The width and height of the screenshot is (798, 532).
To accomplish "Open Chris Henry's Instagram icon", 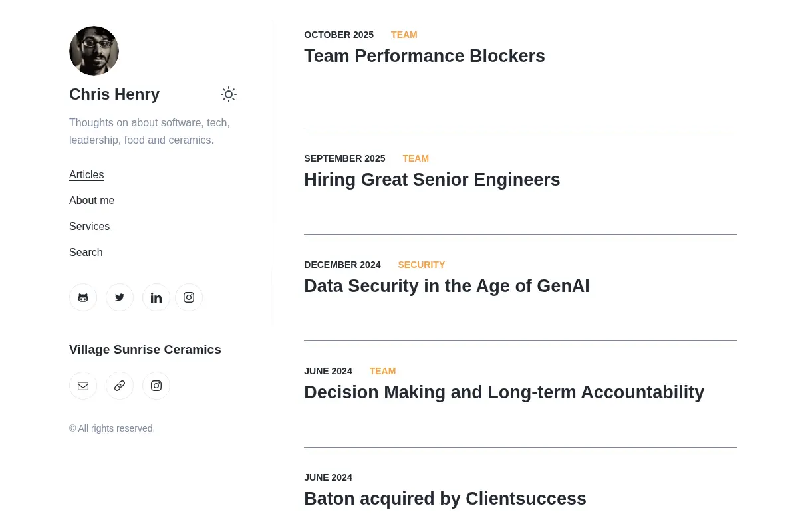I will (x=189, y=297).
